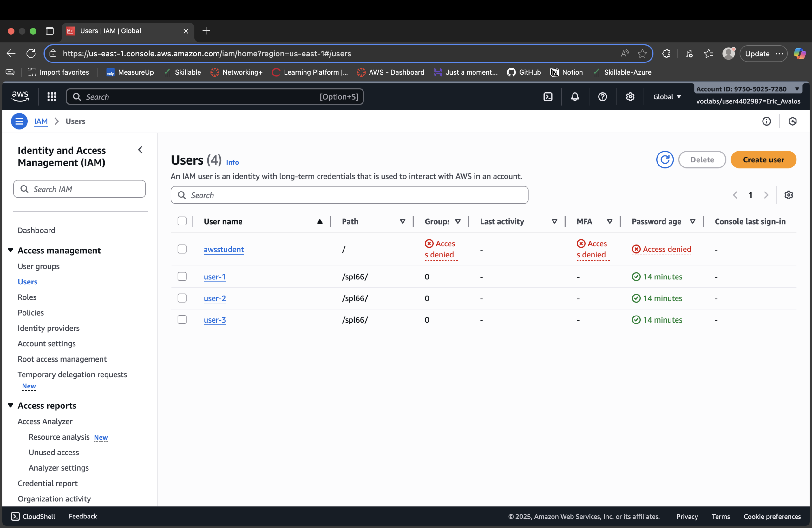Open the user-3 details link

(215, 320)
